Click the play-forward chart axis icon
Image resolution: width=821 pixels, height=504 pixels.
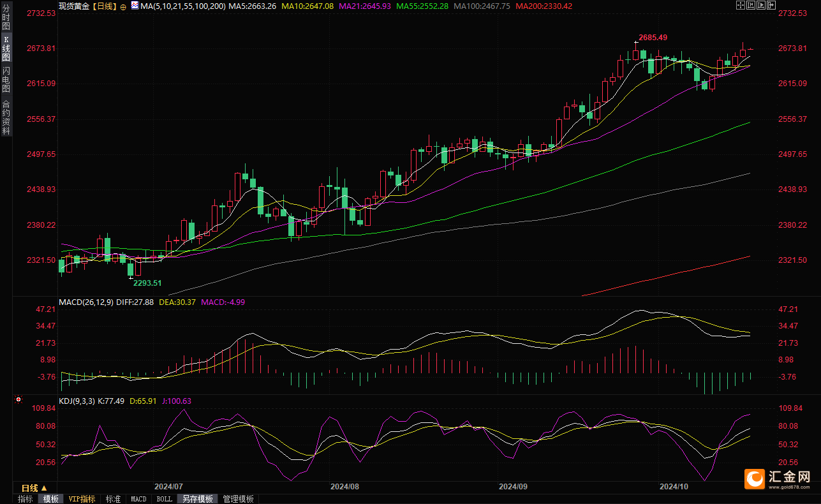pos(761,5)
